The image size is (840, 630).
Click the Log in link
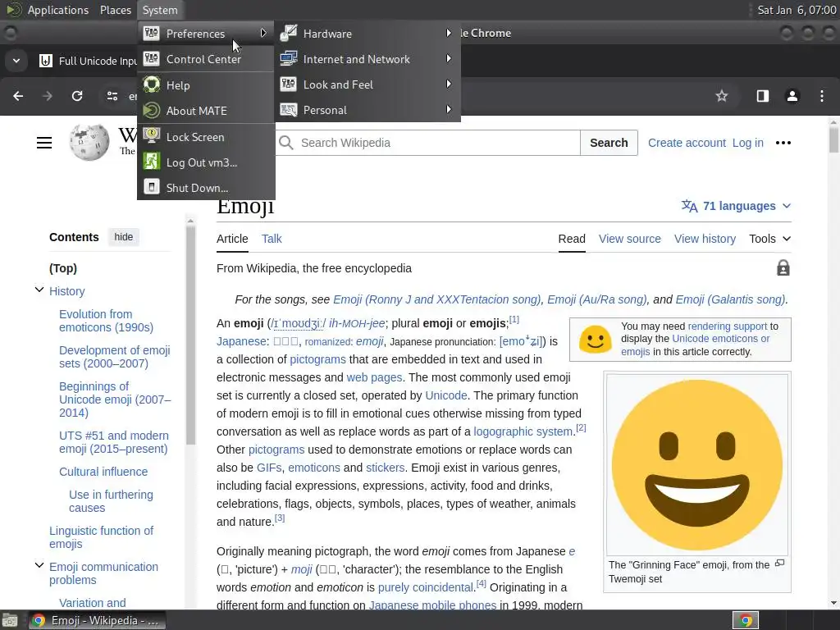coord(748,143)
